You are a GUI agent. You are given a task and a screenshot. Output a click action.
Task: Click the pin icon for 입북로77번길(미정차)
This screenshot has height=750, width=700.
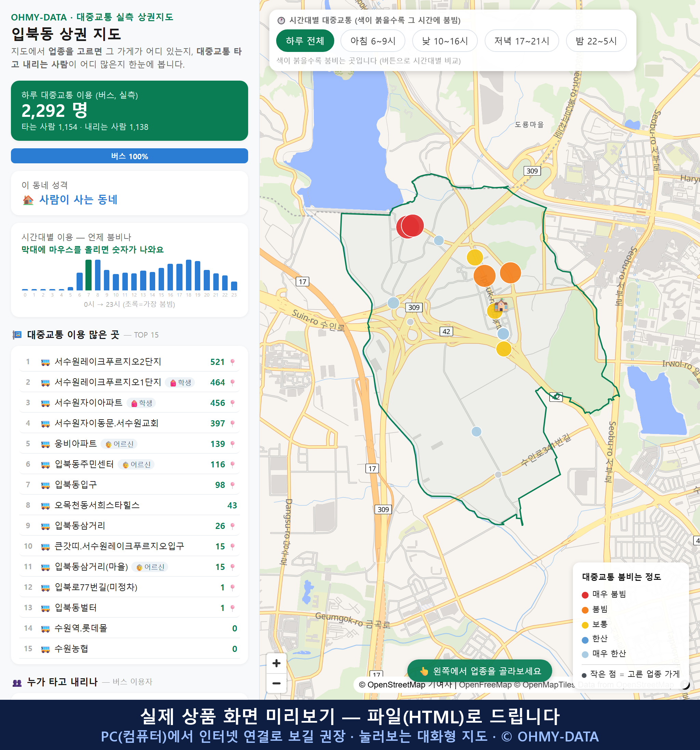pos(232,587)
